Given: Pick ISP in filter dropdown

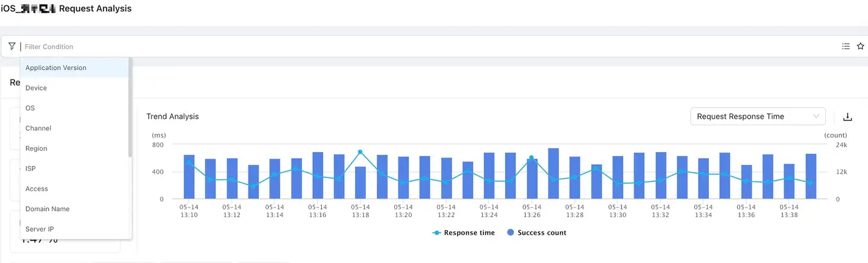Looking at the screenshot, I should pos(31,169).
